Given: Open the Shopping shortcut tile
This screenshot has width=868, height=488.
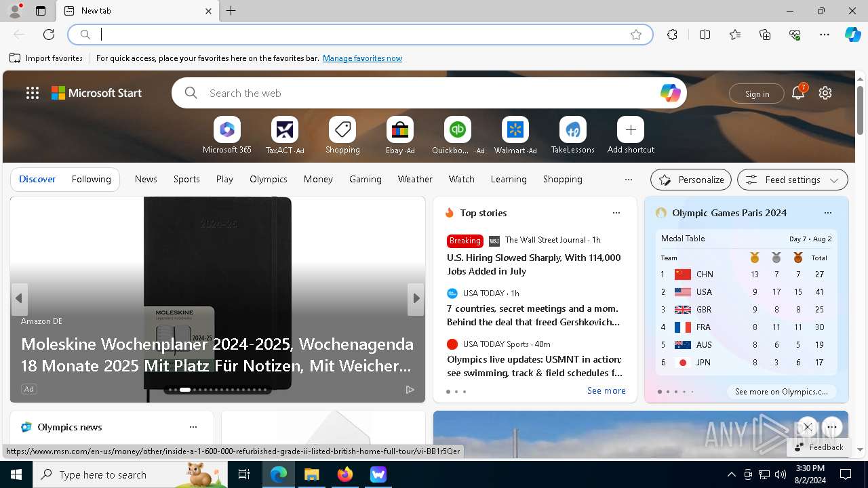Looking at the screenshot, I should click(342, 136).
